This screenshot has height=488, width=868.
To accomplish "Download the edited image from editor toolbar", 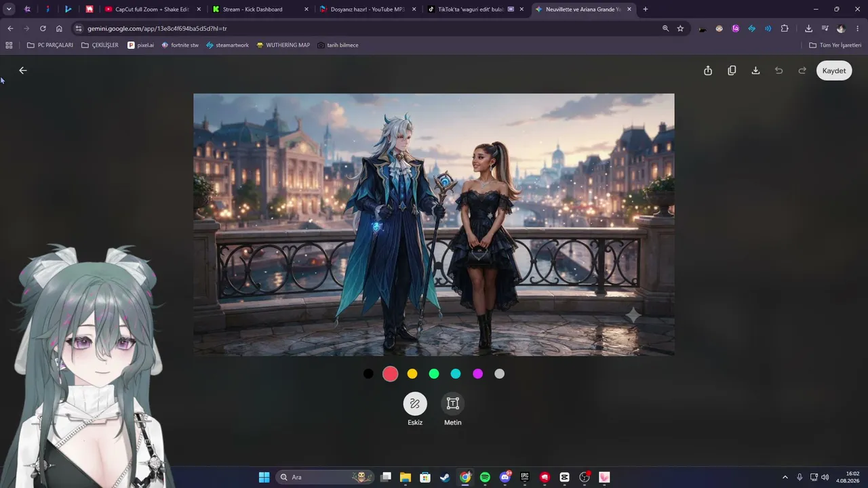I will coord(755,70).
